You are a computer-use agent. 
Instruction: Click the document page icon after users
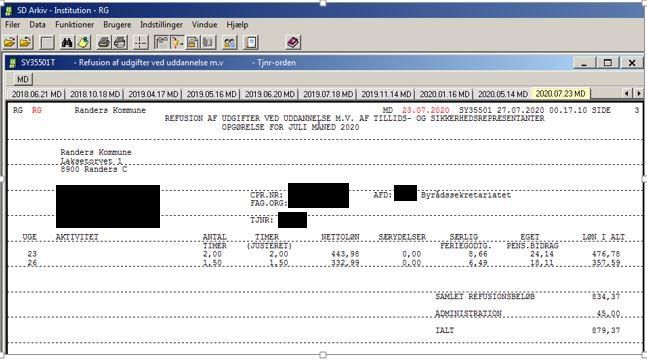[x=250, y=42]
